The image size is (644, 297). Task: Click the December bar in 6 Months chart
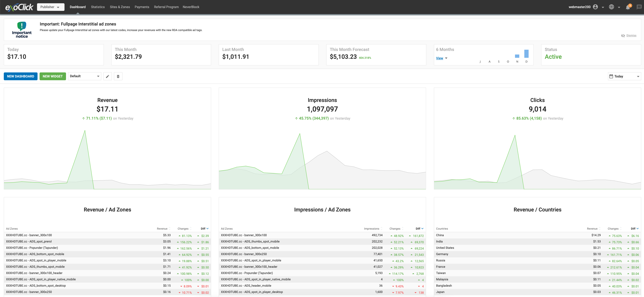(x=526, y=54)
